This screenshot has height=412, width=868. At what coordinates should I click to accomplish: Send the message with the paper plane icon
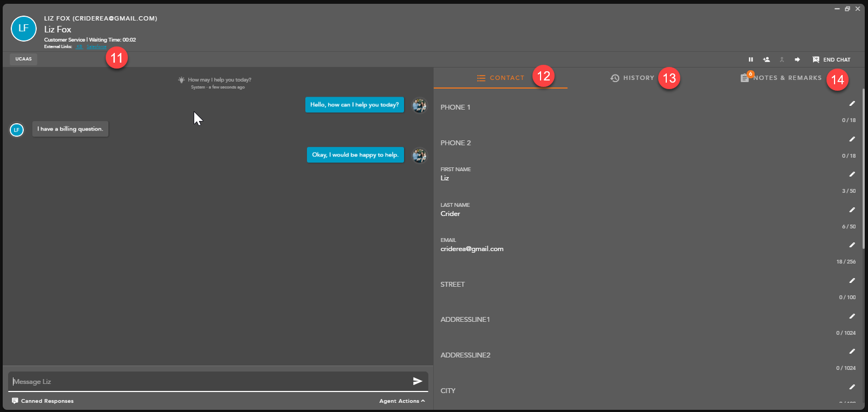417,381
